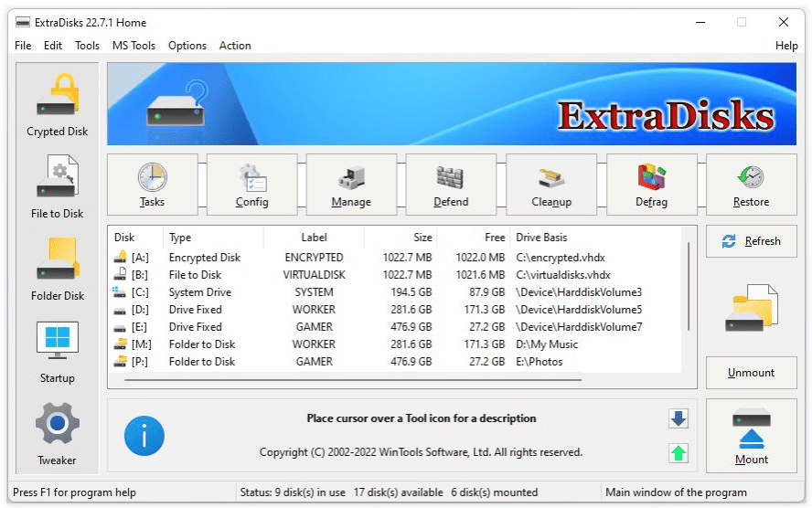Click the '9 disk(s) in use' status text
This screenshot has width=812, height=508.
coord(310,492)
